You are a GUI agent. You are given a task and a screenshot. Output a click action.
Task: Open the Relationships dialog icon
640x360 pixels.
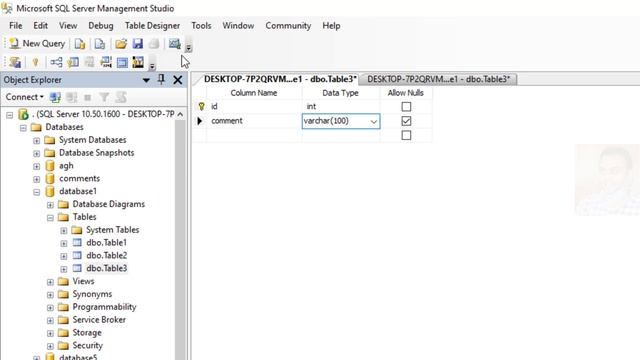point(56,62)
